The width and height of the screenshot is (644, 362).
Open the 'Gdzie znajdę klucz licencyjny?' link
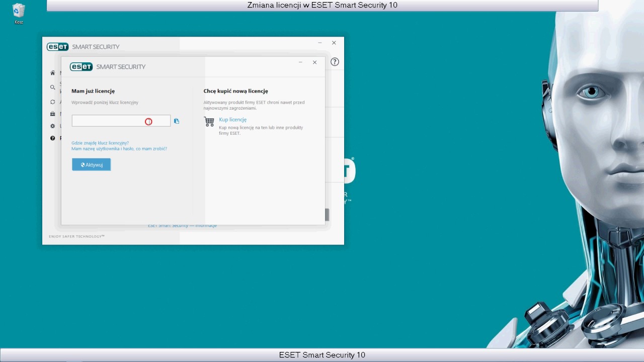(100, 143)
